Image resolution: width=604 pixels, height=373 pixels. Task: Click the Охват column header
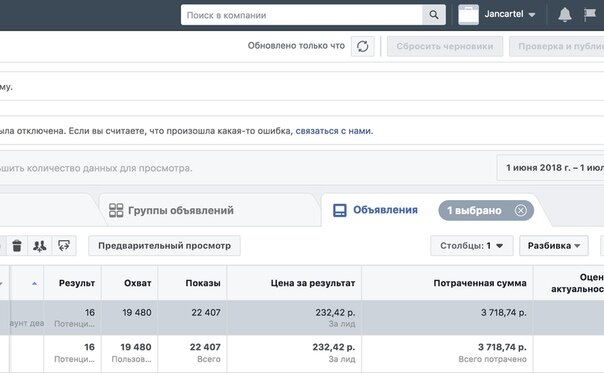(129, 283)
